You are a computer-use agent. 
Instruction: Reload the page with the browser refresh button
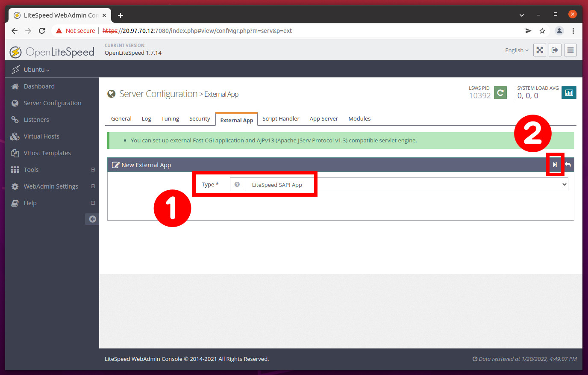pyautogui.click(x=42, y=31)
